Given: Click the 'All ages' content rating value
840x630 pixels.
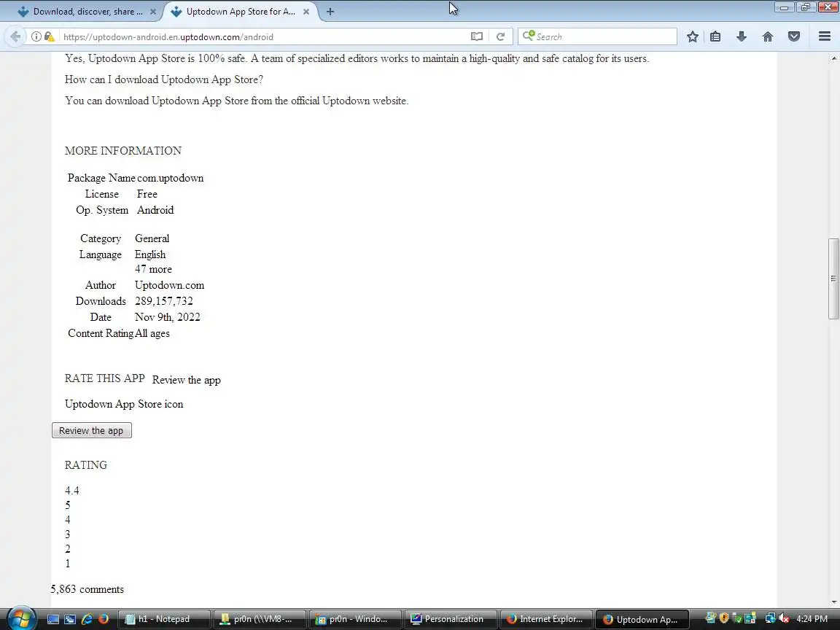Looking at the screenshot, I should click(x=152, y=333).
